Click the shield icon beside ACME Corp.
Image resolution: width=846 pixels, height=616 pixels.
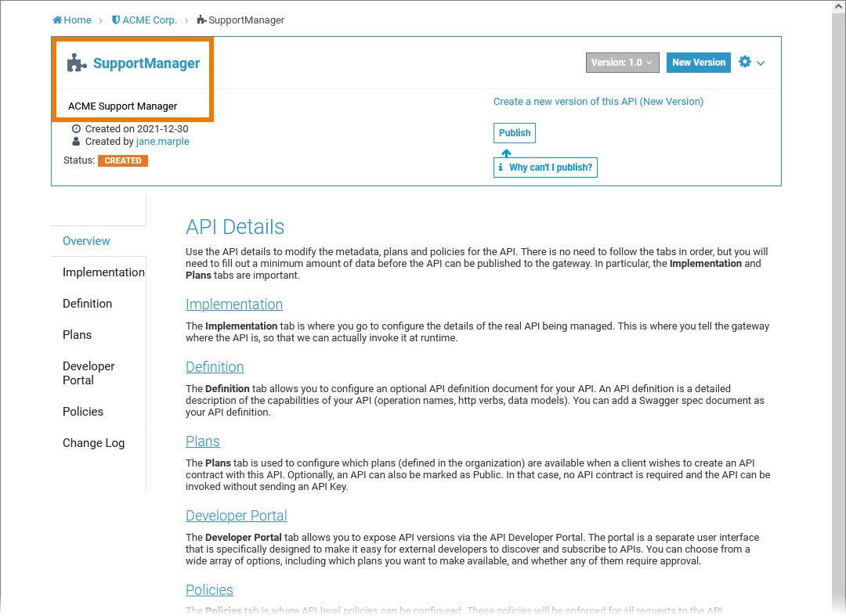(115, 20)
